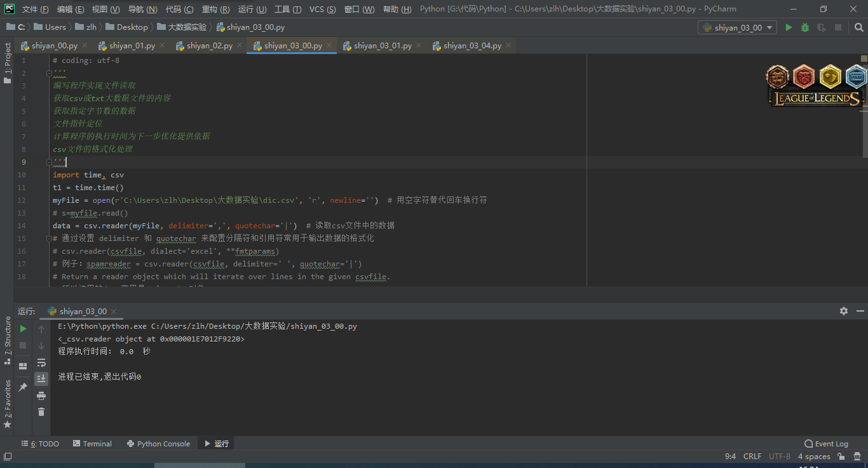Close the shiyan_02.py tab

240,46
